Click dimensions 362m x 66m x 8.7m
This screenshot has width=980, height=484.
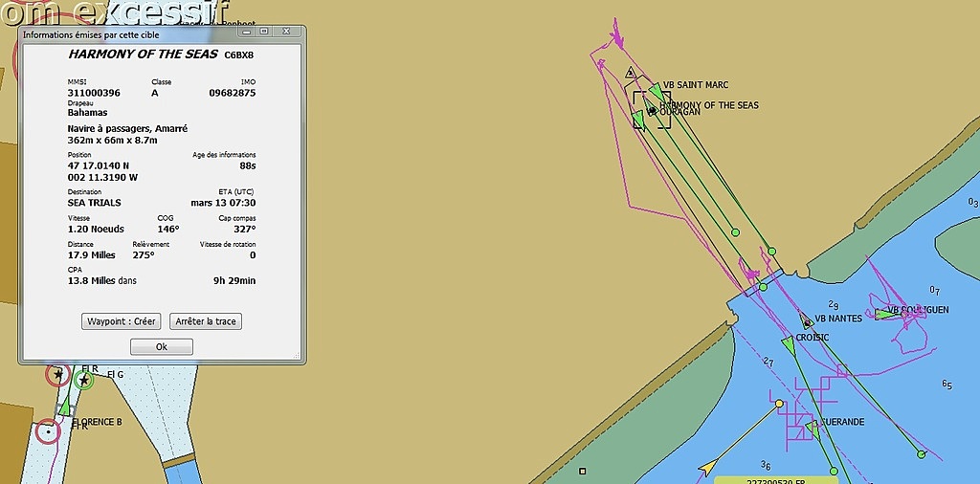click(x=113, y=140)
